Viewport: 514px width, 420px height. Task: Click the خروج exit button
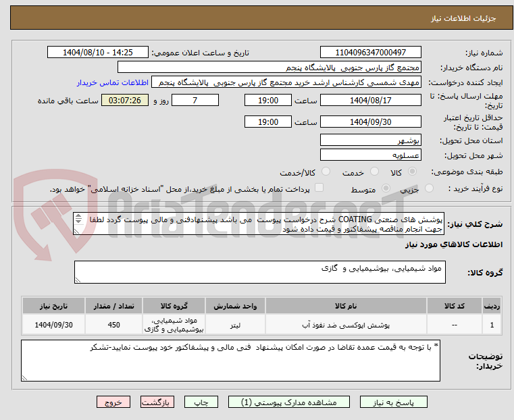click(113, 402)
